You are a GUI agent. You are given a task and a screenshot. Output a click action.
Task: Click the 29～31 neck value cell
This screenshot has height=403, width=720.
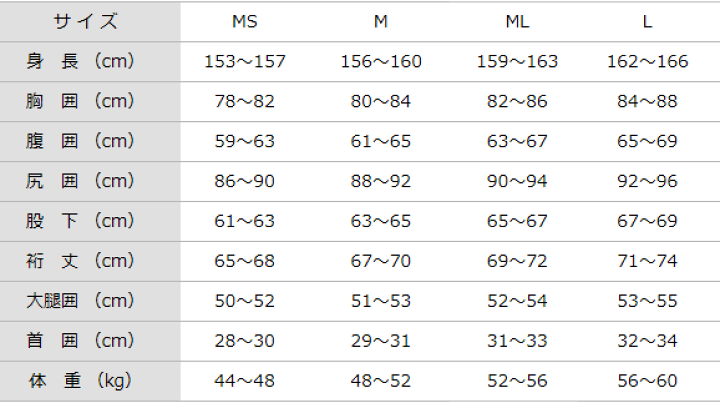(x=380, y=340)
